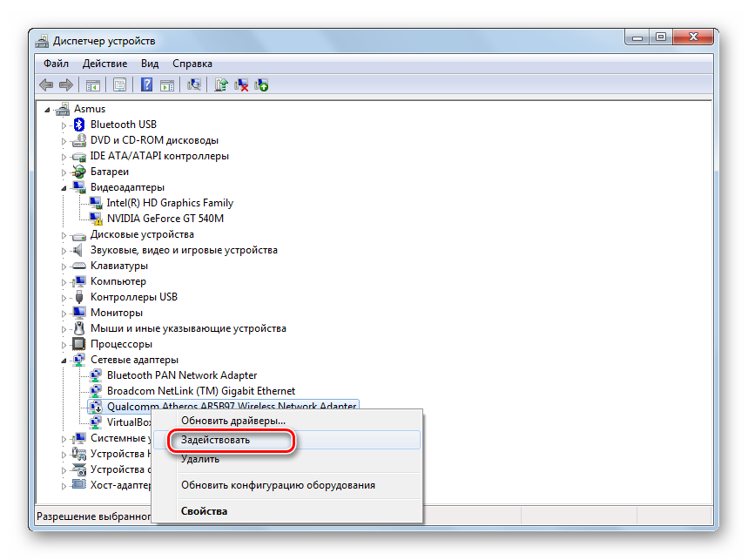The width and height of the screenshot is (748, 560).
Task: Choose Свойства in the context menu
Action: (x=204, y=511)
